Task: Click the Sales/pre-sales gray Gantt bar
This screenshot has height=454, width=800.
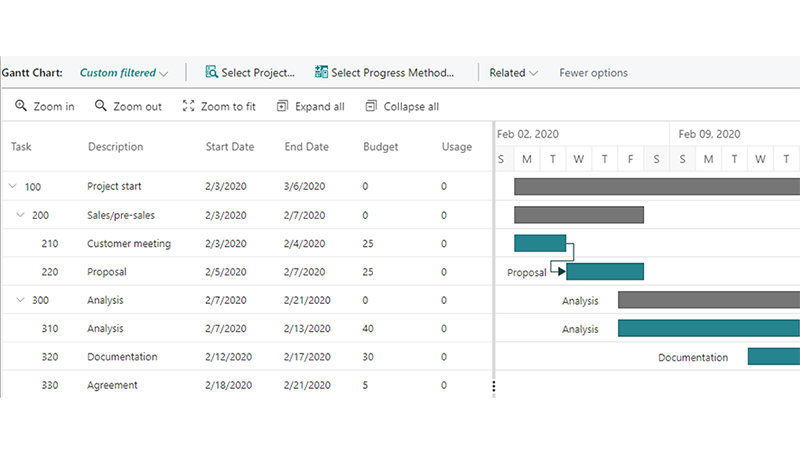Action: (x=579, y=215)
